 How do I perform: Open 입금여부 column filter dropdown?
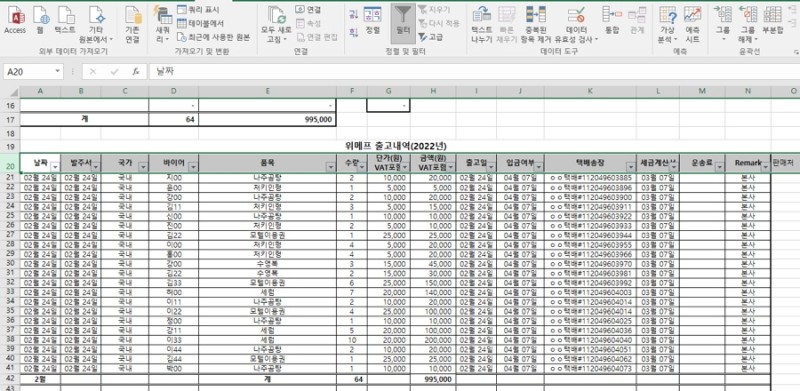pyautogui.click(x=538, y=167)
